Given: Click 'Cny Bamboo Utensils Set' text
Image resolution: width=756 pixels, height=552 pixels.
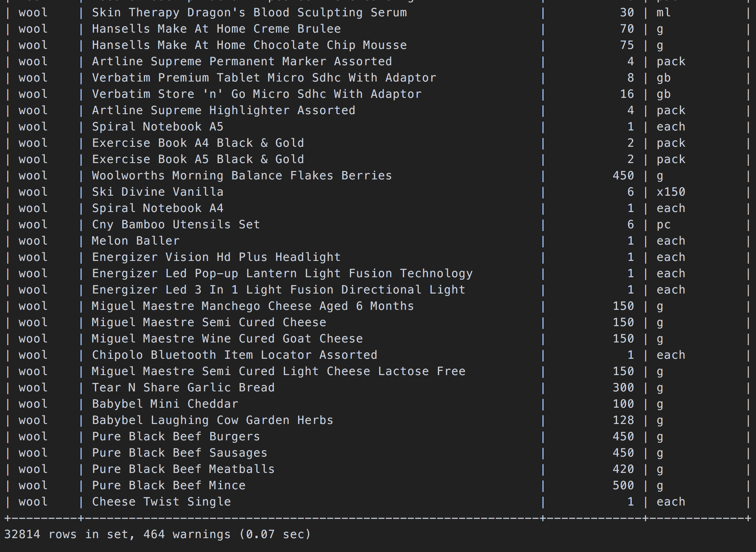Looking at the screenshot, I should [x=176, y=225].
